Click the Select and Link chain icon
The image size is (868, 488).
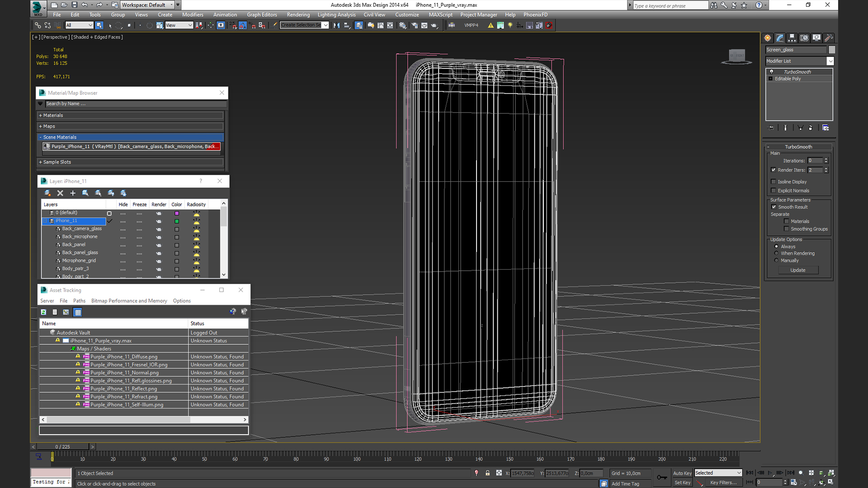click(38, 25)
